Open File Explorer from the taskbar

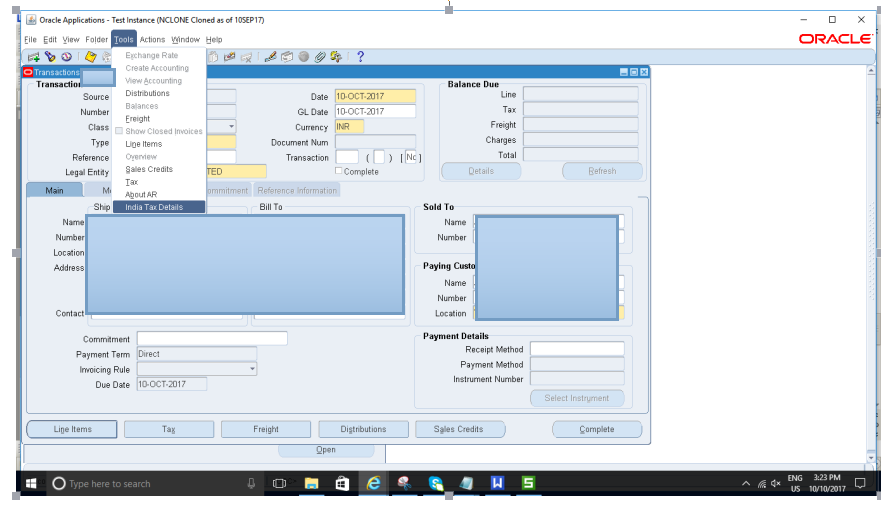pos(311,483)
